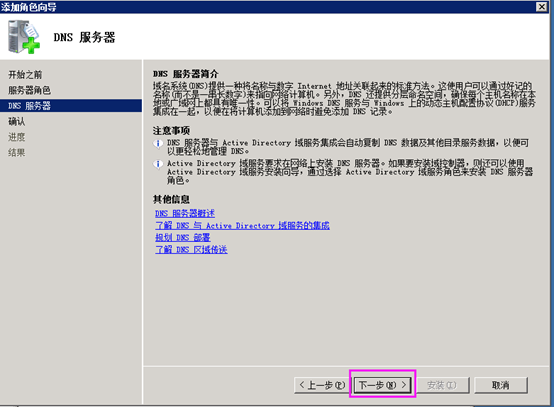This screenshot has height=407, width=554.
Task: Click the DNS server wizard header icon
Action: 24,37
